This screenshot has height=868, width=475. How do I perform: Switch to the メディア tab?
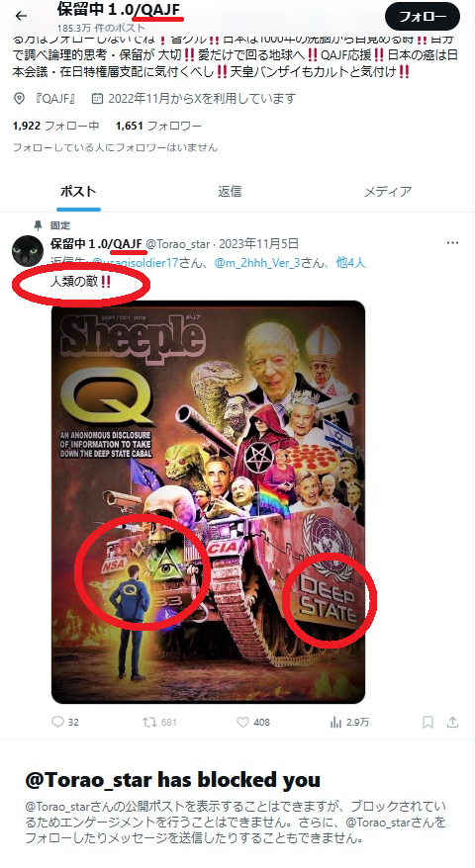388,192
